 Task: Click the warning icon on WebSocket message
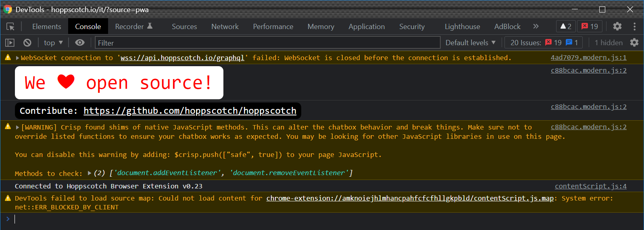coord(8,57)
